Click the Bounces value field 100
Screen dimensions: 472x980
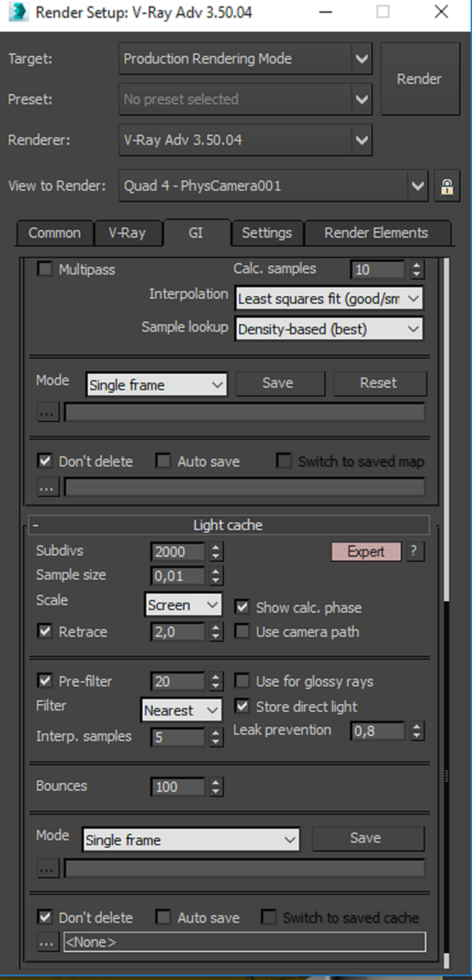(179, 787)
